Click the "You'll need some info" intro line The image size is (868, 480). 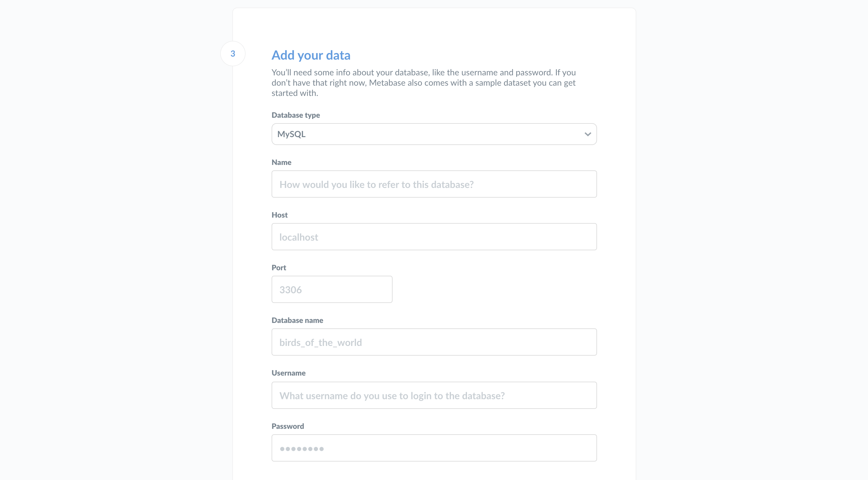[x=423, y=72]
